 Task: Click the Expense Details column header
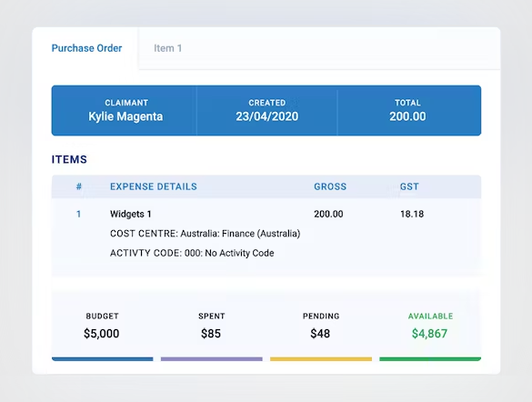tap(154, 186)
